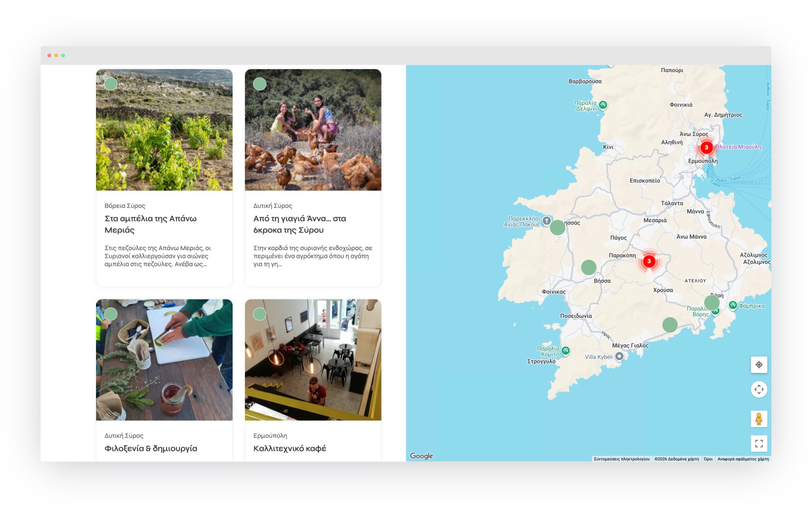Click 'Αναφορά σφάλματος χάρτη' link
Image resolution: width=812 pixels, height=508 pixels.
(743, 459)
